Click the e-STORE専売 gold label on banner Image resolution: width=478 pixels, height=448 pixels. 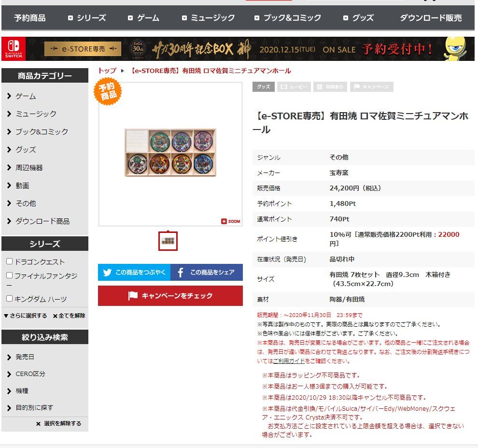coord(83,49)
